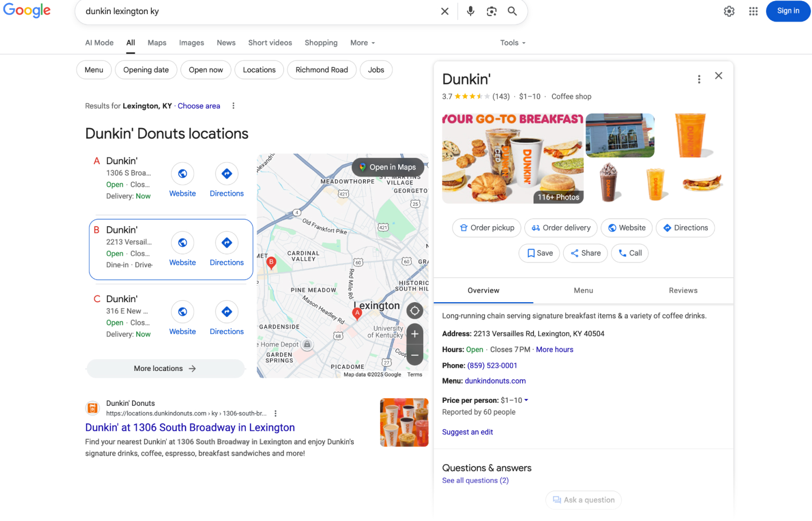Switch to the Reviews tab
Viewport: 812px width, 521px height.
[683, 290]
